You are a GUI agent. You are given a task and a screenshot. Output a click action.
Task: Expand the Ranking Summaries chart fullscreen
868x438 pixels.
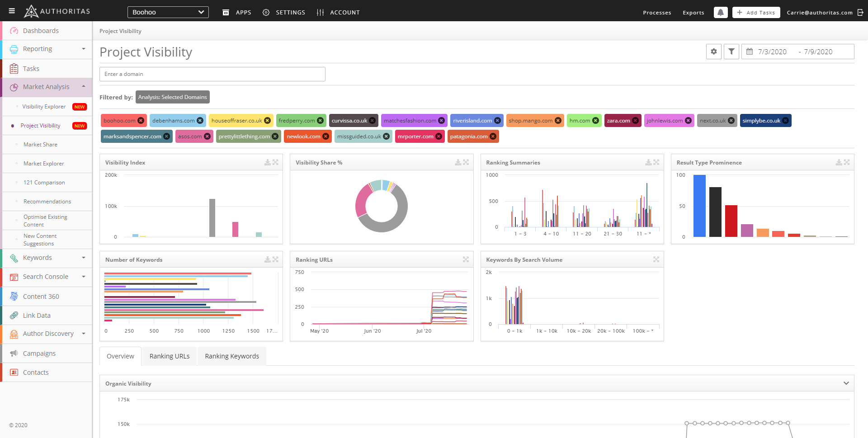click(x=656, y=162)
